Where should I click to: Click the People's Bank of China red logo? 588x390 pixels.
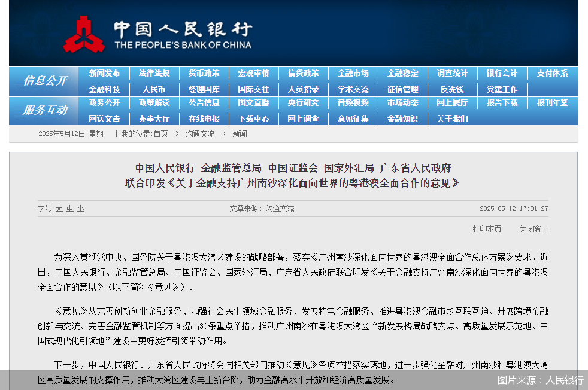point(84,34)
